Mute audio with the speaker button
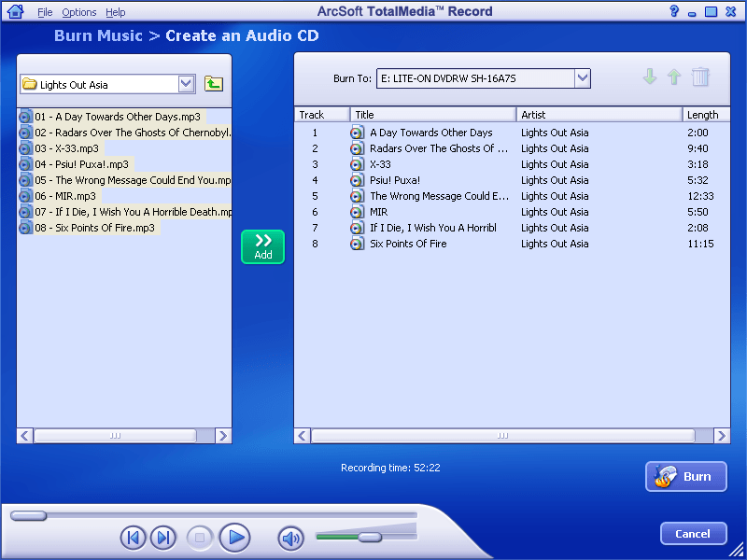This screenshot has height=560, width=747. click(291, 538)
